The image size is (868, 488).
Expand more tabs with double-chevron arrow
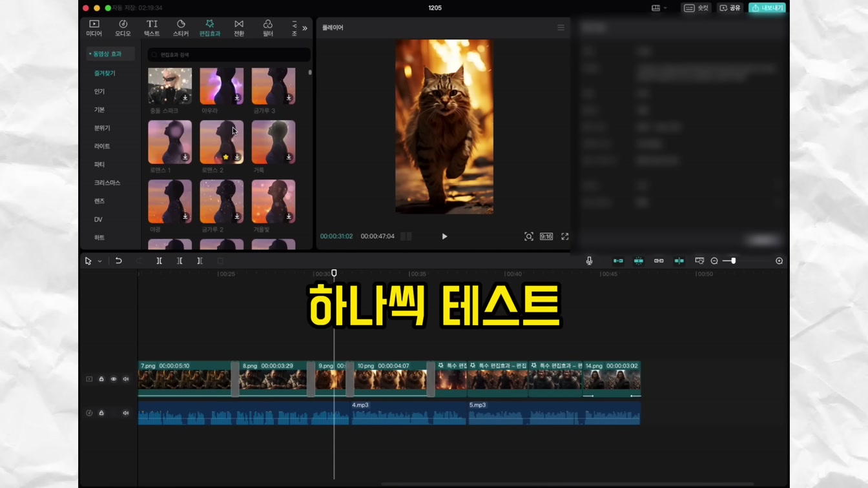pyautogui.click(x=305, y=28)
